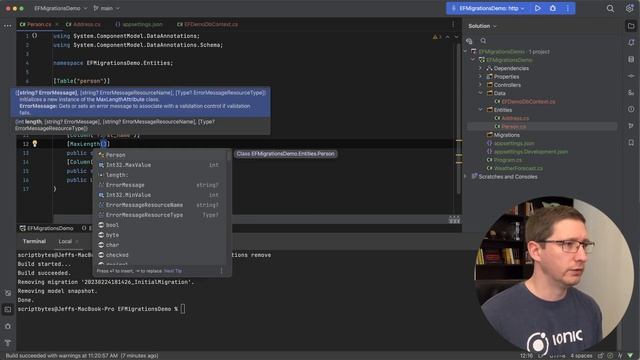This screenshot has width=640, height=360.
Task: Click the search icon in the Solution explorer toolbar
Action: (x=483, y=40)
